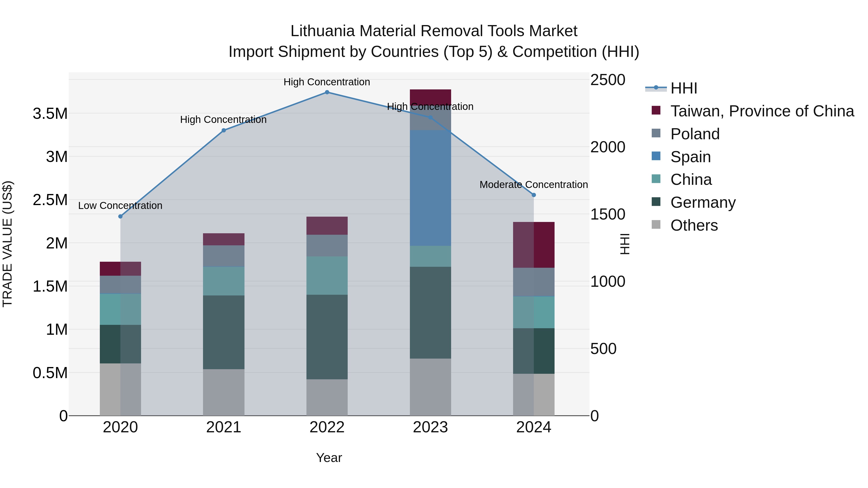This screenshot has height=488, width=868.
Task: Click the Taiwan segment in 2022 bar
Action: pyautogui.click(x=327, y=226)
